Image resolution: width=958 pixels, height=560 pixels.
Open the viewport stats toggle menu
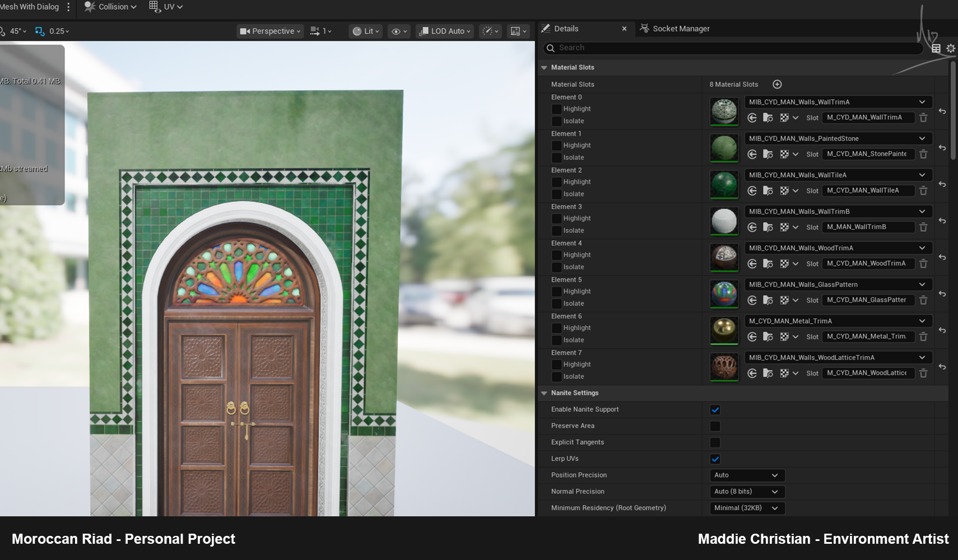[x=490, y=31]
